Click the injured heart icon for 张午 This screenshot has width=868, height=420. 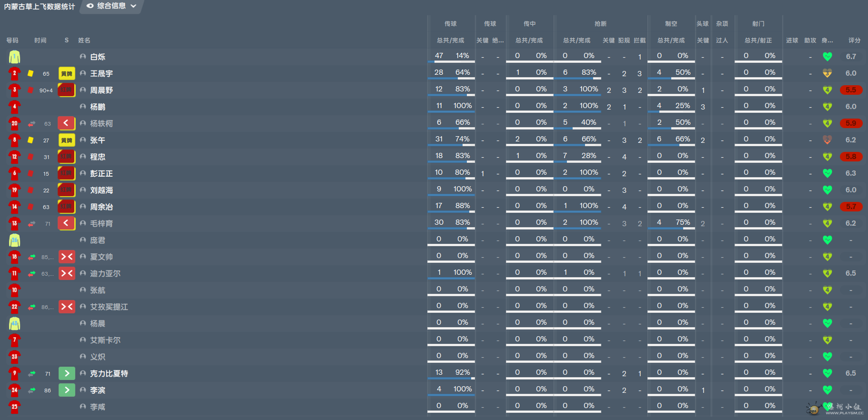pyautogui.click(x=828, y=140)
